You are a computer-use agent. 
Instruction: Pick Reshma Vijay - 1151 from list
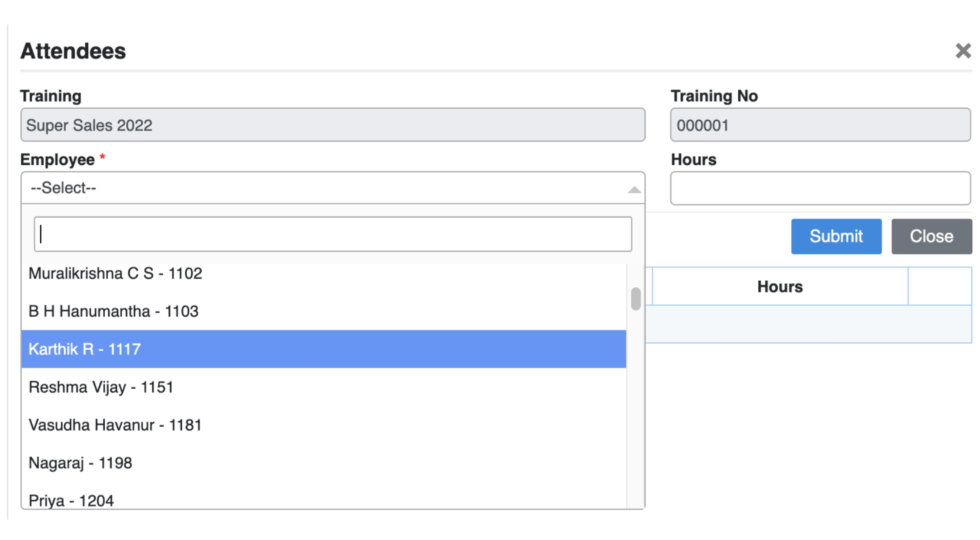click(x=323, y=387)
